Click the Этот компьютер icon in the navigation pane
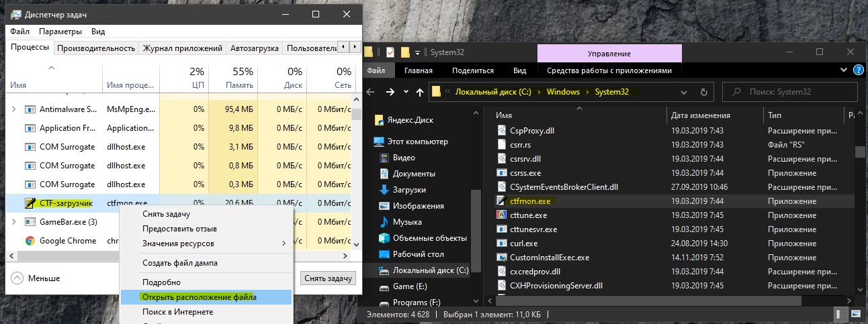The width and height of the screenshot is (868, 324). [x=379, y=142]
